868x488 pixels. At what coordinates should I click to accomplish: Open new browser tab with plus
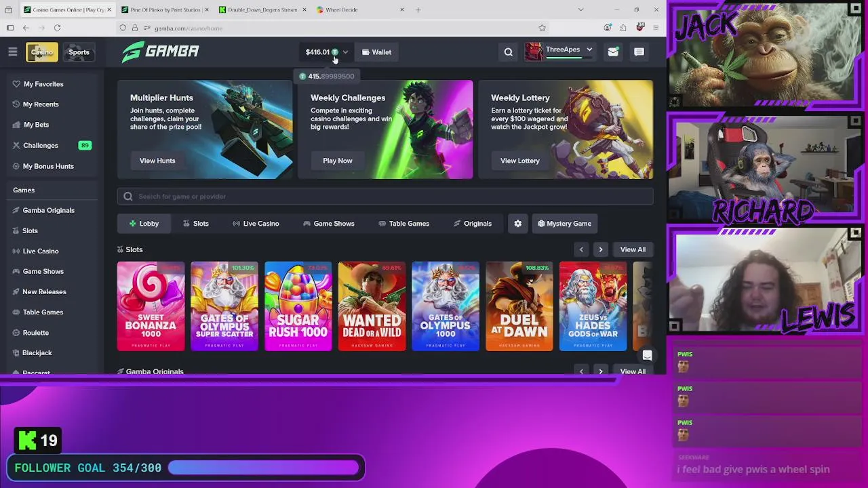[418, 9]
